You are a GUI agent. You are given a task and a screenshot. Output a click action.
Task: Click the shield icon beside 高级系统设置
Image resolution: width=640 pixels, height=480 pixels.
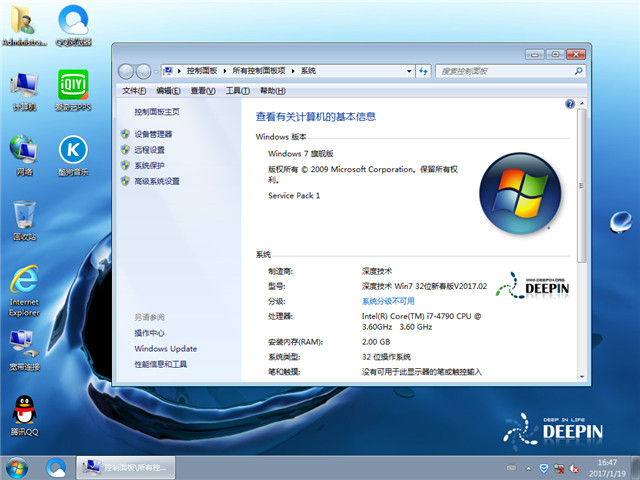tap(125, 181)
